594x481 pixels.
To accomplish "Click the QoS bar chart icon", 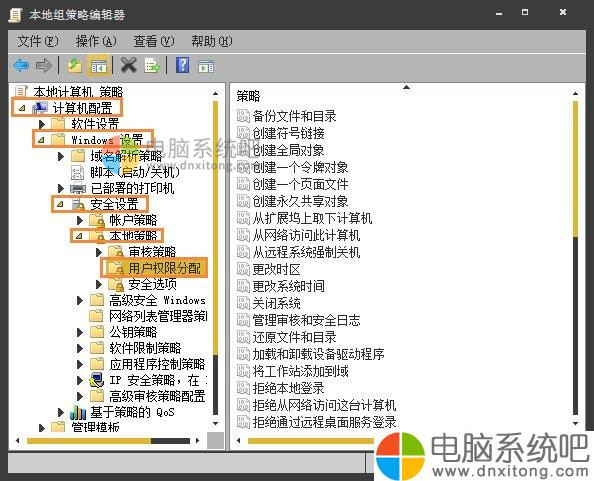I will [x=78, y=412].
